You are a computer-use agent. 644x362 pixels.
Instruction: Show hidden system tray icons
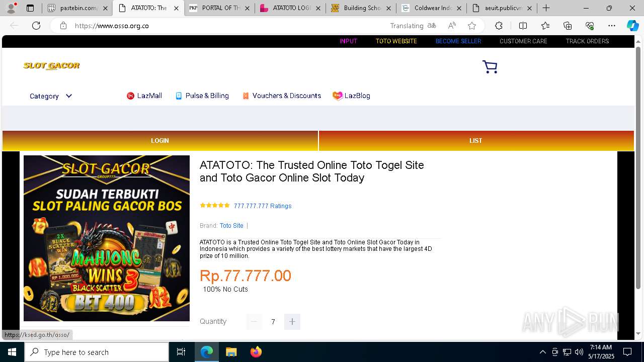pos(542,352)
